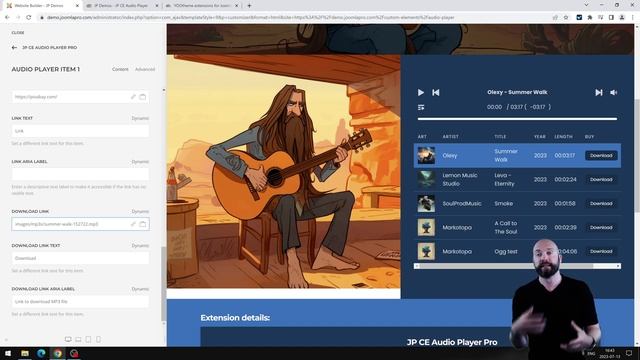Click Dynamic next to Link Aria Label
640x360 pixels.
coord(140,162)
